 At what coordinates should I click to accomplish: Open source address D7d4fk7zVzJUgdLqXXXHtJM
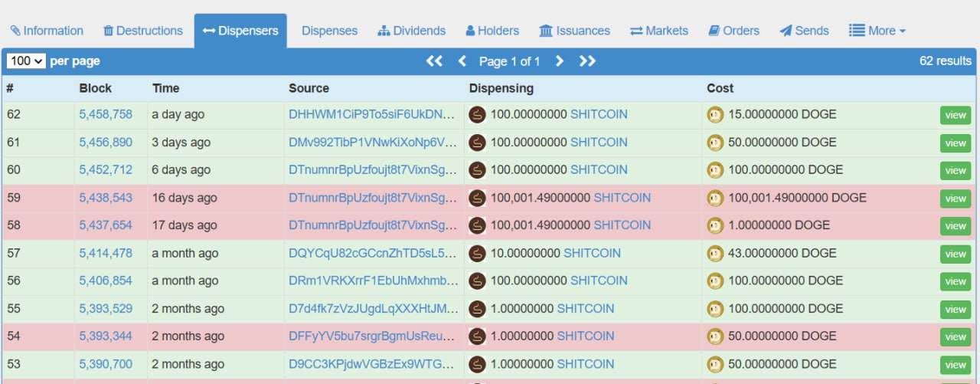(x=374, y=308)
